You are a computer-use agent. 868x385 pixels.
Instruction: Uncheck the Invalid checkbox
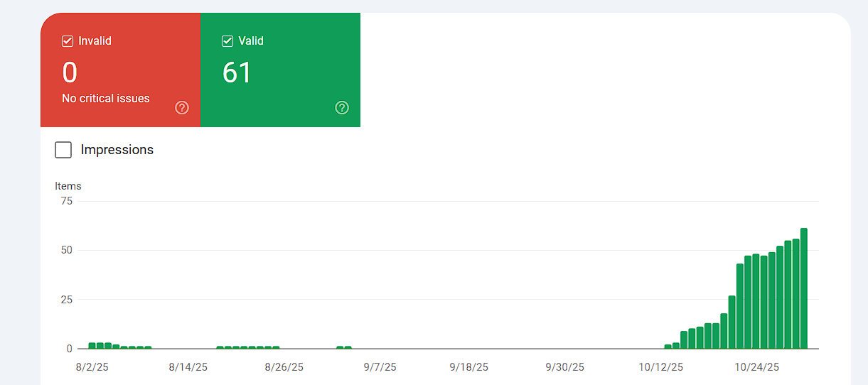click(x=68, y=41)
